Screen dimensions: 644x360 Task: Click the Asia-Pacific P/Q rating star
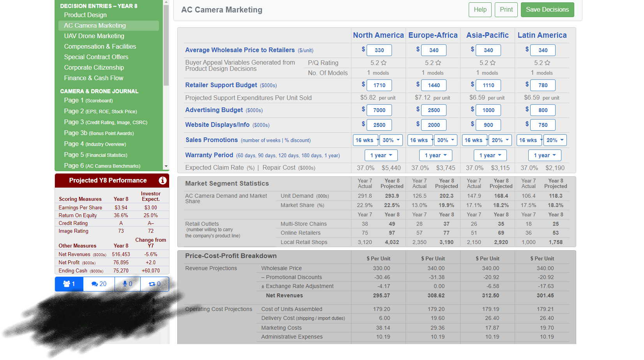pos(493,63)
